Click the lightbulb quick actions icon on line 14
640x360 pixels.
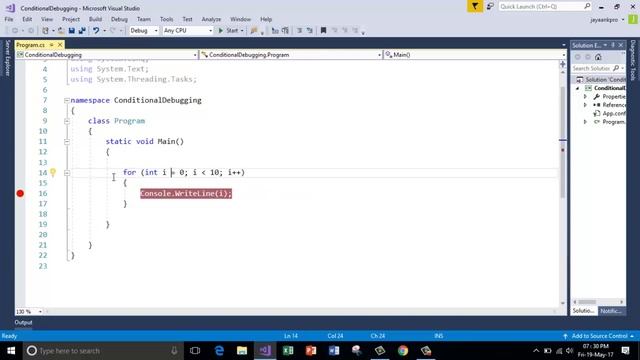[53, 172]
